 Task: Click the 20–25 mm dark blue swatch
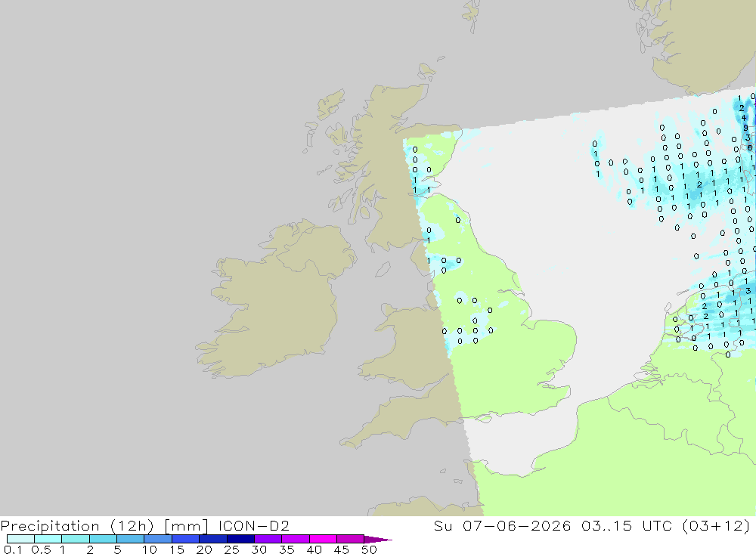212,539
